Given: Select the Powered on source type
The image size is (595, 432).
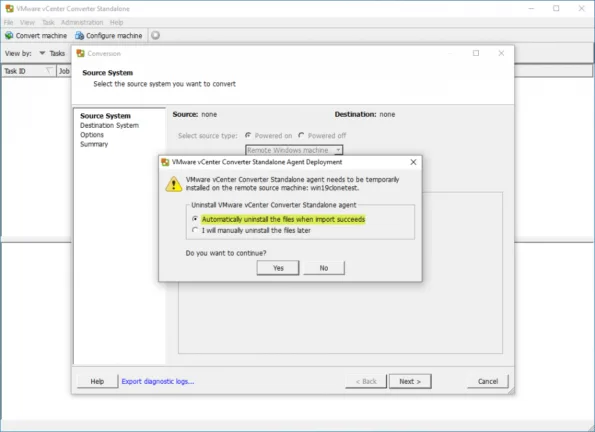Looking at the screenshot, I should coord(248,135).
